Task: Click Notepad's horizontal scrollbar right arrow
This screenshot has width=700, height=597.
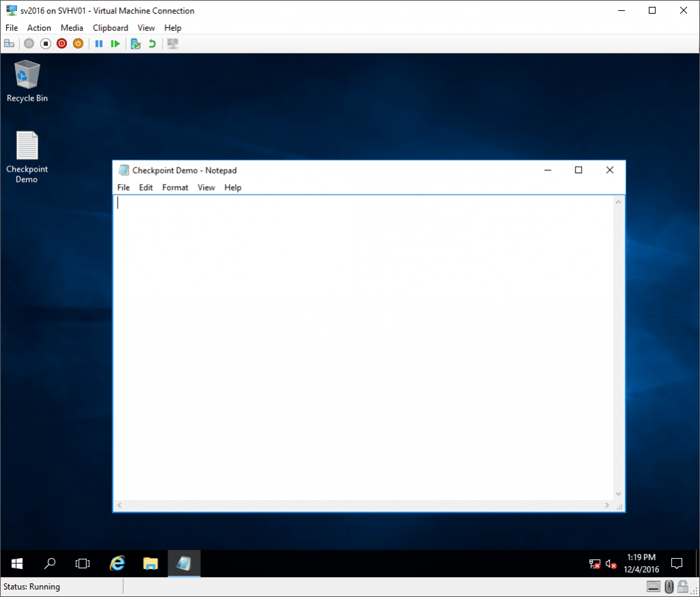Action: click(x=607, y=505)
